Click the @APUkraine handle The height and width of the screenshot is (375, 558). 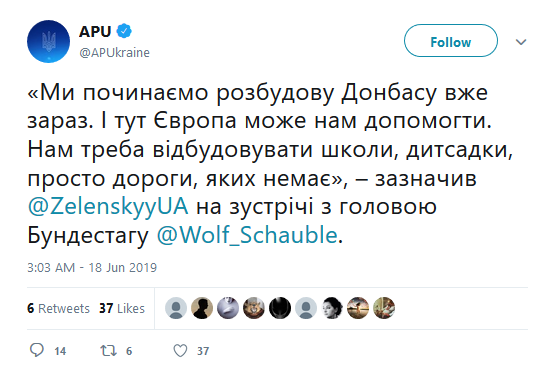click(x=114, y=53)
